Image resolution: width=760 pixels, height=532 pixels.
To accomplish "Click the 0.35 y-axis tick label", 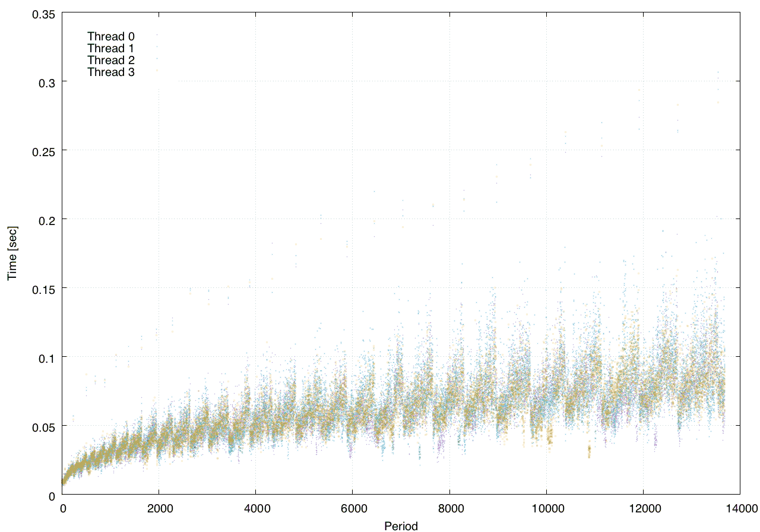I will point(43,14).
